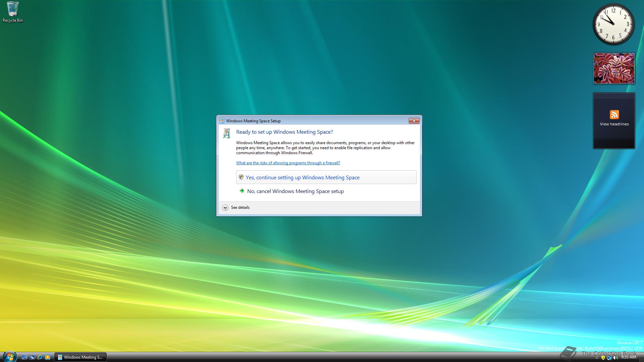The height and width of the screenshot is (362, 644).
Task: Click the 9:53 AM taskbar clock
Action: click(629, 357)
